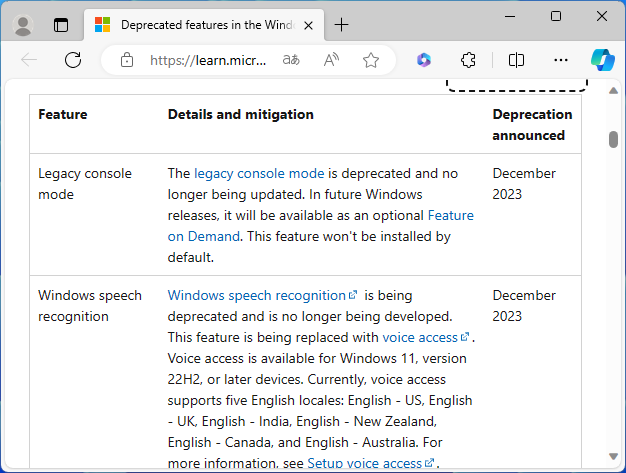Click the address bar URL field
Screen dimensions: 626x473
coord(208,60)
